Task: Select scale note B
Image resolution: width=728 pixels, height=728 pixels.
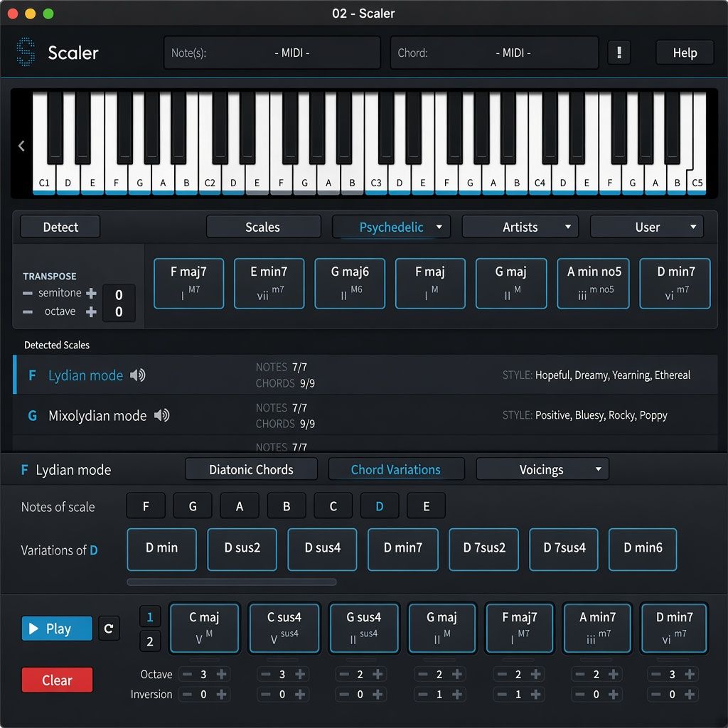Action: 287,505
